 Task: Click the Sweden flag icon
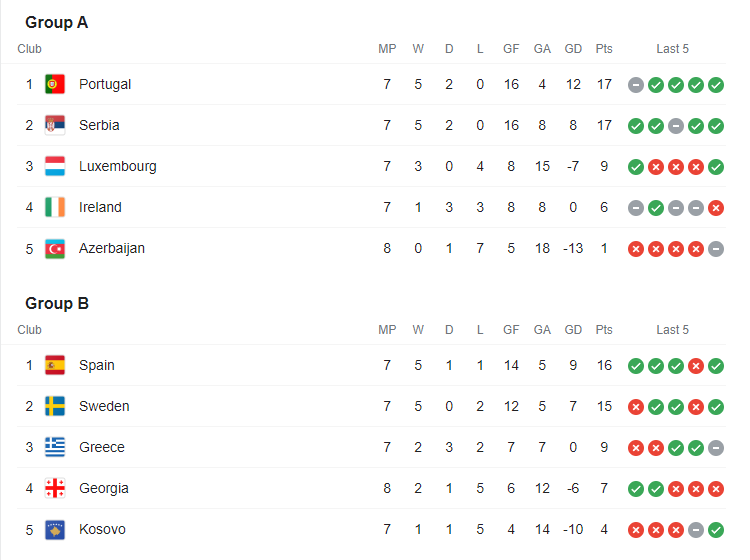click(x=55, y=406)
